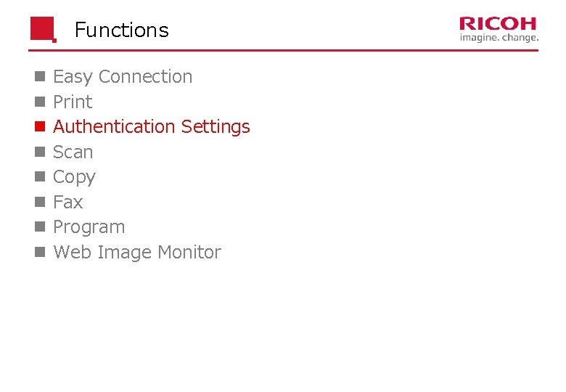Select the gray bullet next to Easy Connection
This screenshot has height=392, width=566.
coord(40,76)
